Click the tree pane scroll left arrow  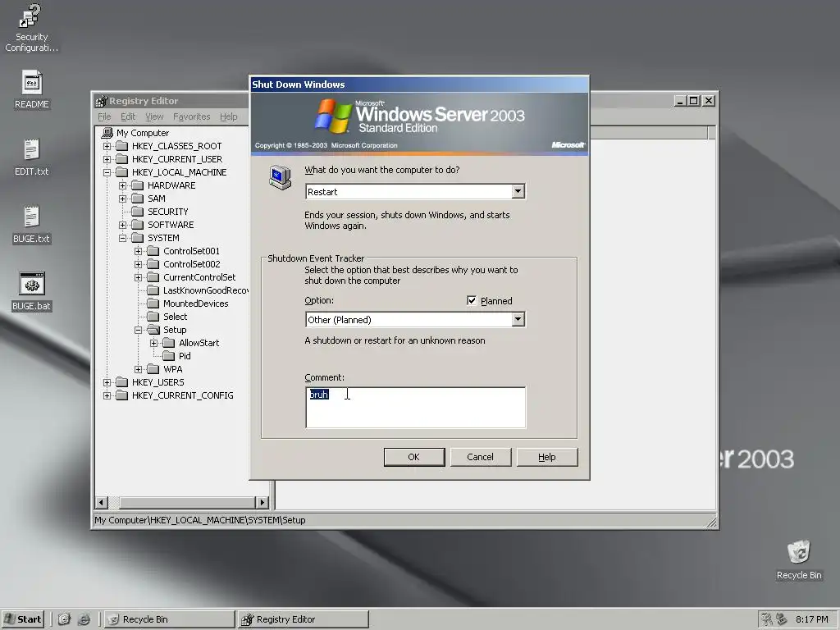pyautogui.click(x=101, y=503)
